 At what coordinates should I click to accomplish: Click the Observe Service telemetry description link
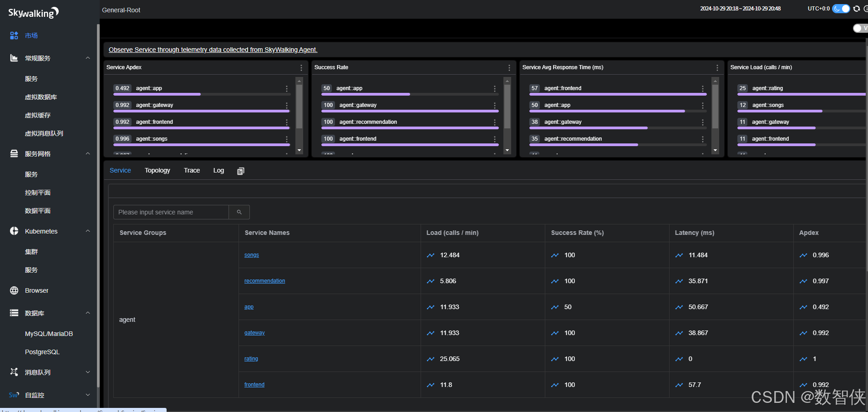tap(213, 50)
